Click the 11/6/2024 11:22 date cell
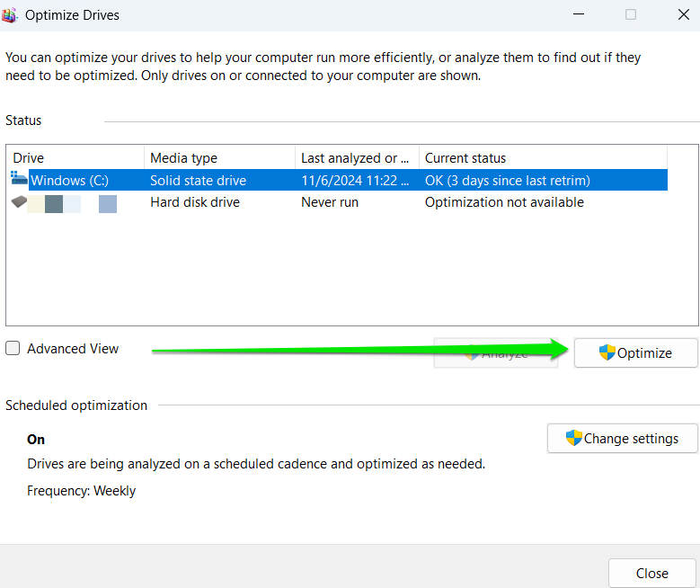The image size is (700, 588). tap(355, 181)
